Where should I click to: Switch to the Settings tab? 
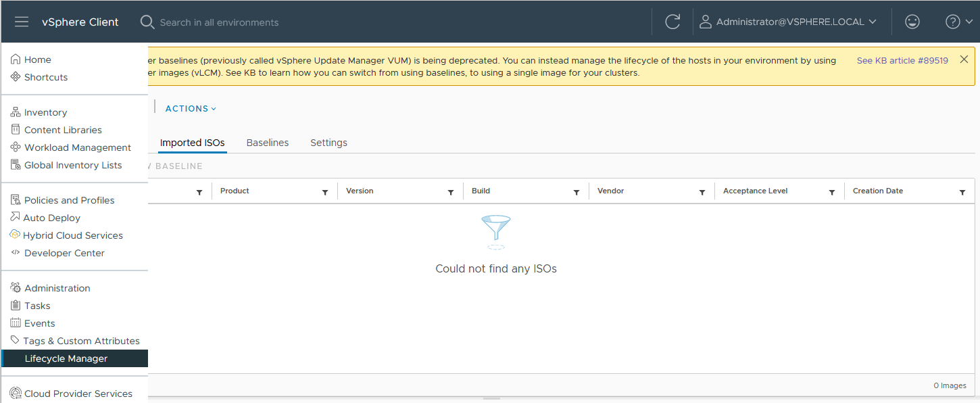328,143
